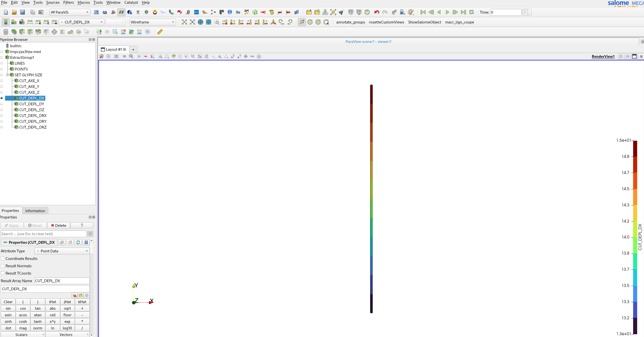Viewport: 644px width, 337px height.
Task: Toggle the color legend visibility icon
Action: coord(6,22)
